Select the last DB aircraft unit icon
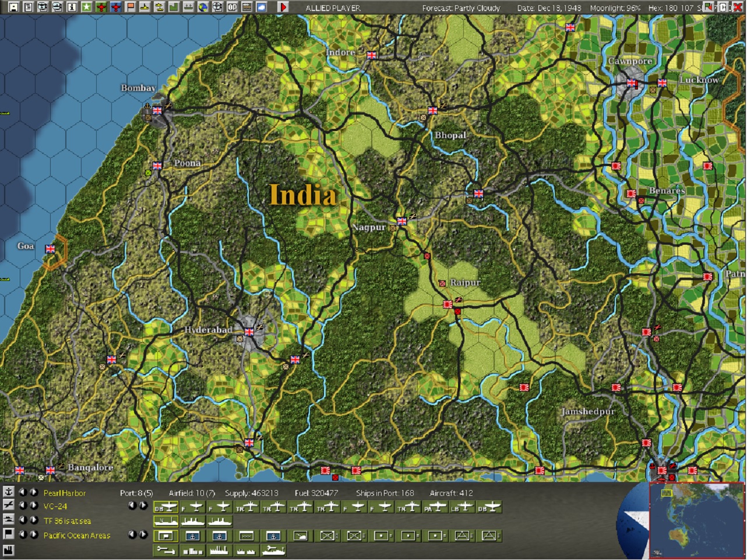Image resolution: width=747 pixels, height=560 pixels. (488, 507)
